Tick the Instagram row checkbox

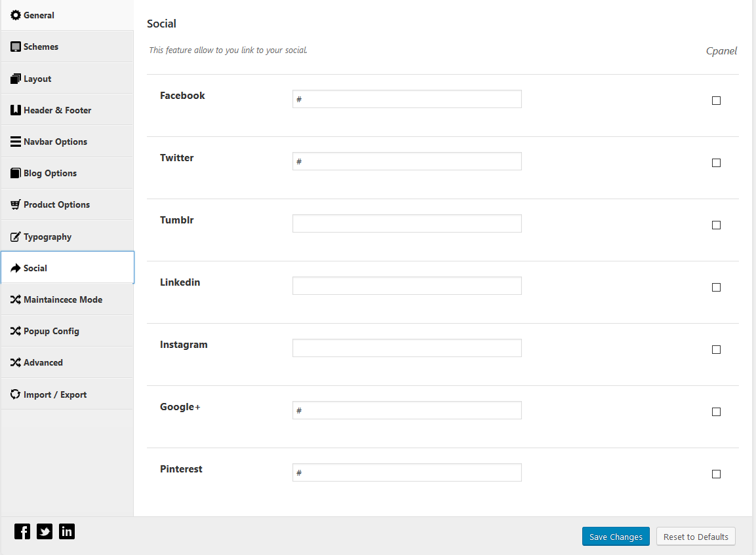coord(717,349)
